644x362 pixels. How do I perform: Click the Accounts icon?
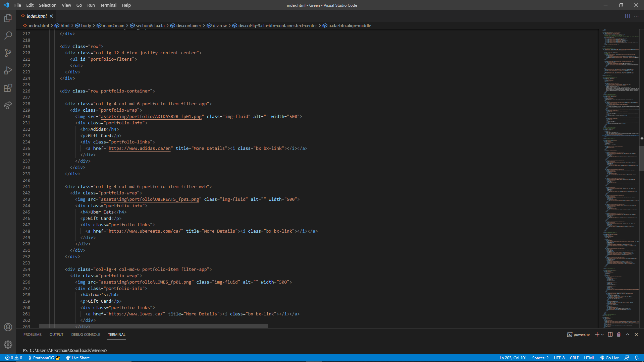click(x=8, y=327)
